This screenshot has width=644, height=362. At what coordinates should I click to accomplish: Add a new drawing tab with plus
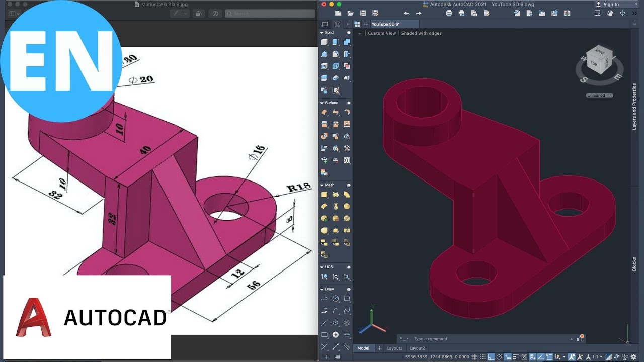366,24
